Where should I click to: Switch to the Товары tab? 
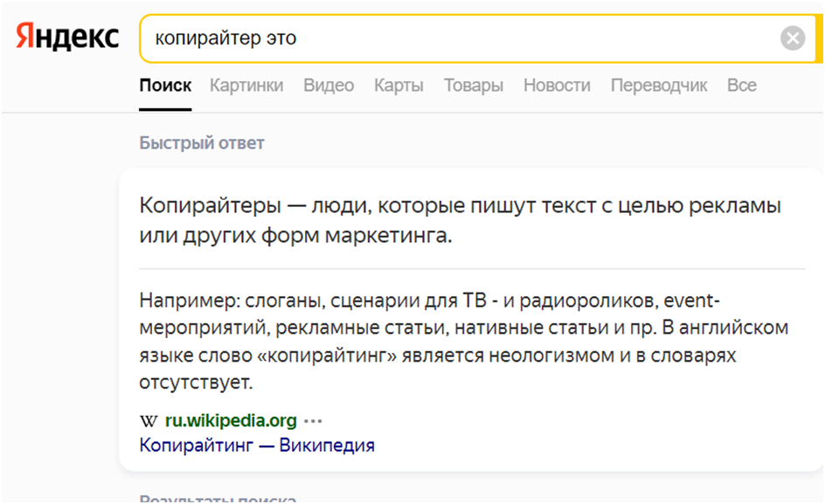(473, 86)
